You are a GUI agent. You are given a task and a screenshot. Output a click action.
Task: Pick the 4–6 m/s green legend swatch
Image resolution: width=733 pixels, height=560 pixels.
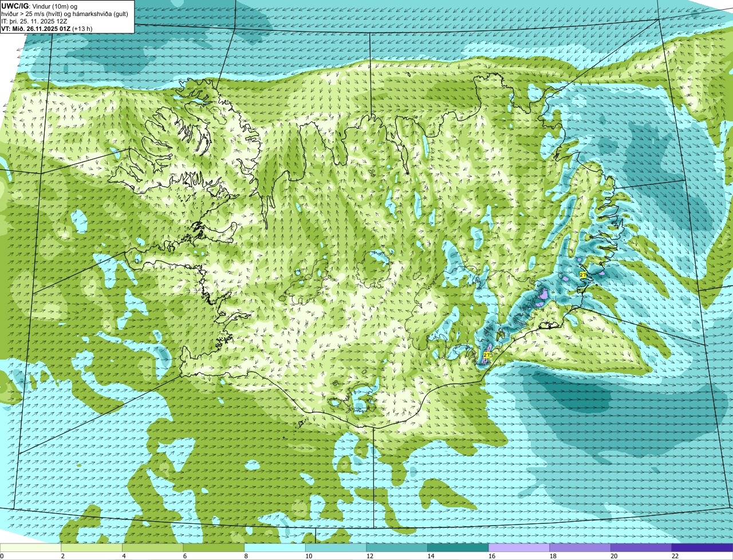(x=152, y=547)
